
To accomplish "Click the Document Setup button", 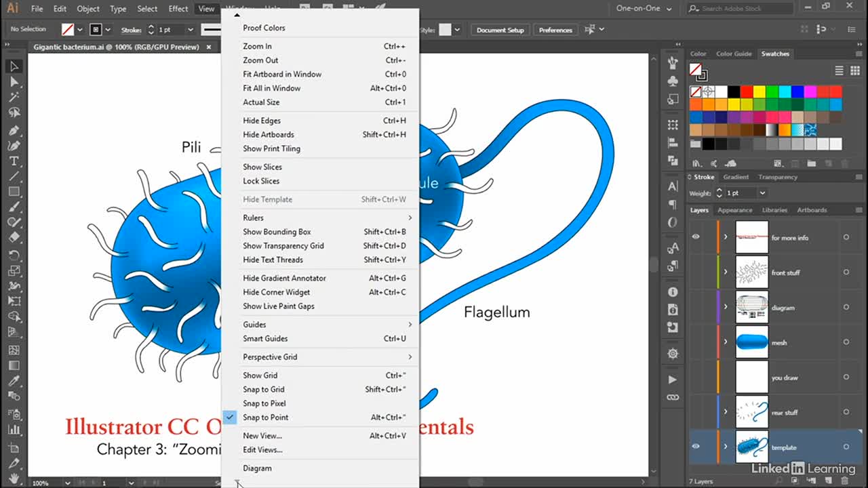I will 500,30.
